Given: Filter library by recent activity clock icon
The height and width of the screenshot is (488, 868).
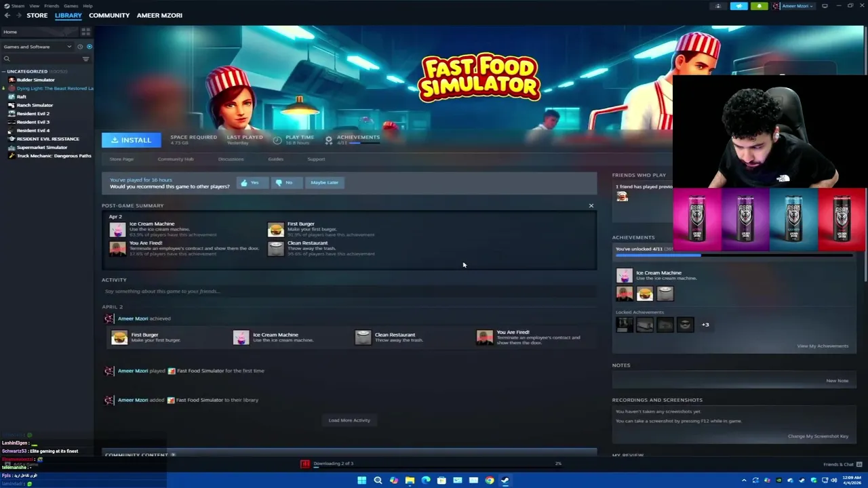Looking at the screenshot, I should click(80, 47).
